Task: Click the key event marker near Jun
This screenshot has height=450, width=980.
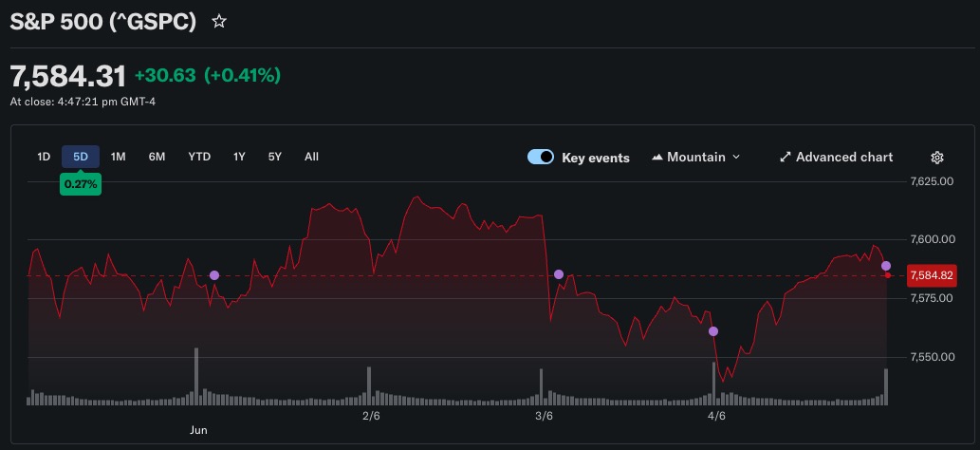Action: coord(214,275)
